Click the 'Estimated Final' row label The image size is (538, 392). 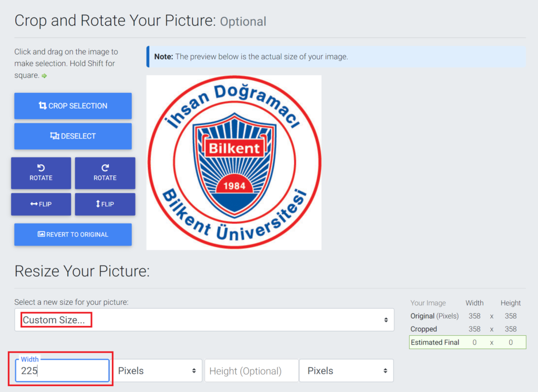pos(434,342)
